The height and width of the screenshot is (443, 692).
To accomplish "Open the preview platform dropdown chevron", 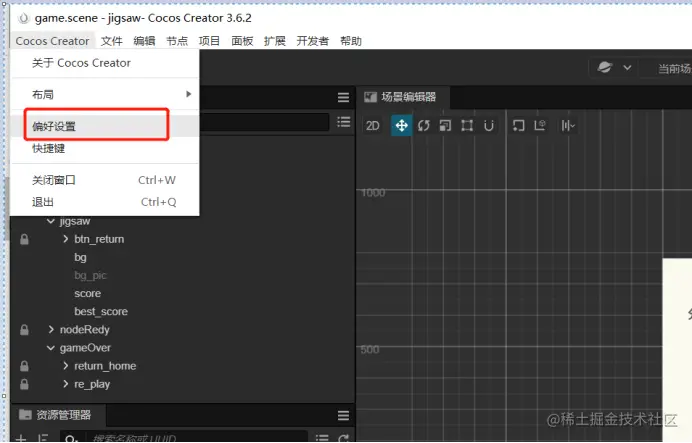I will tap(627, 68).
